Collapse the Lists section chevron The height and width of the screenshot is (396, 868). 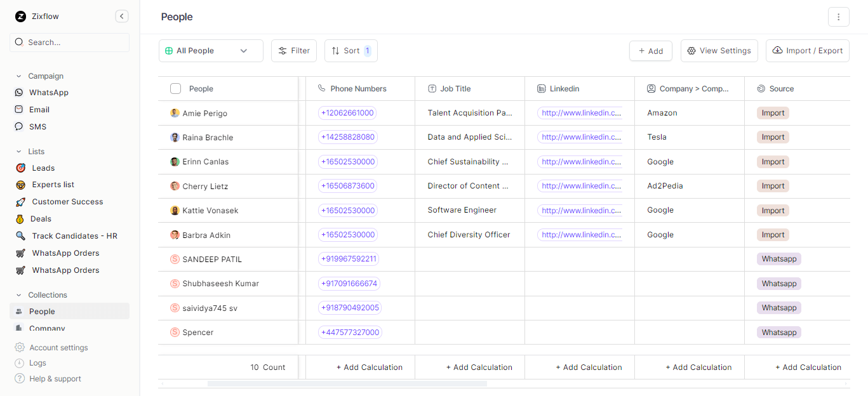19,152
